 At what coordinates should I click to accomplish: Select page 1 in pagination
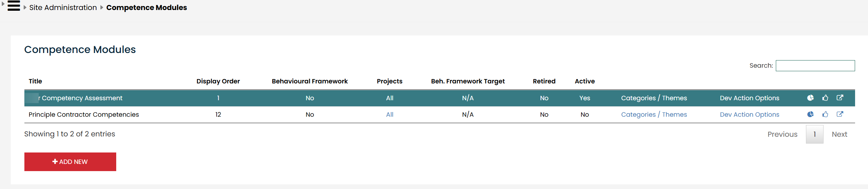pyautogui.click(x=815, y=134)
